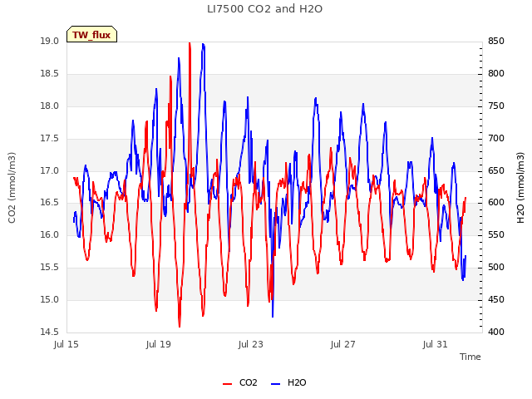This screenshot has height=399, width=532.
Task: Click the 650 right axis value
Action: [x=496, y=170]
